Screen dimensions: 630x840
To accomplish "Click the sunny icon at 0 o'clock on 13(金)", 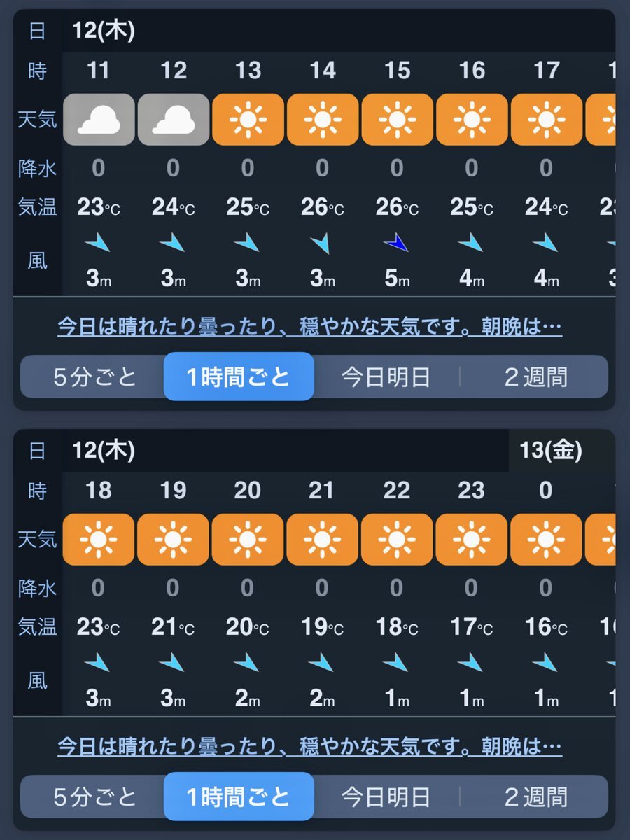I will [x=546, y=540].
